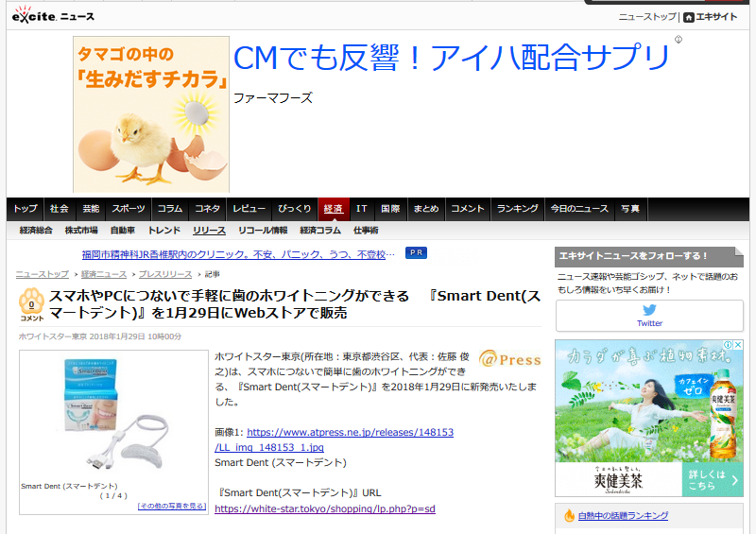Open the レビュー navigation tab
This screenshot has height=534, width=756.
click(x=249, y=209)
